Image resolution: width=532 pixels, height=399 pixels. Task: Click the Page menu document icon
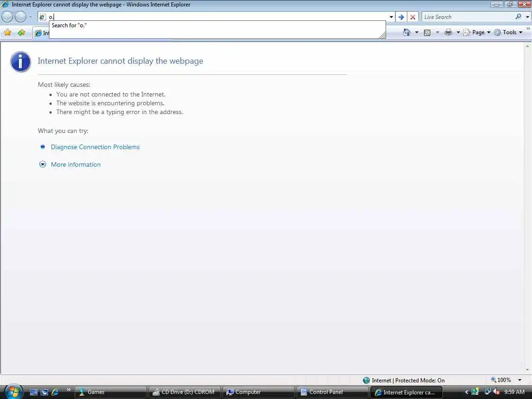point(467,33)
